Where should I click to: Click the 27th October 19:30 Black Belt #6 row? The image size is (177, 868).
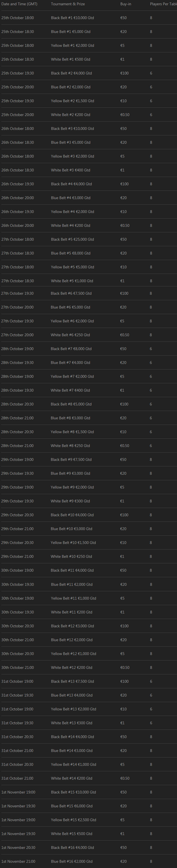(x=88, y=293)
